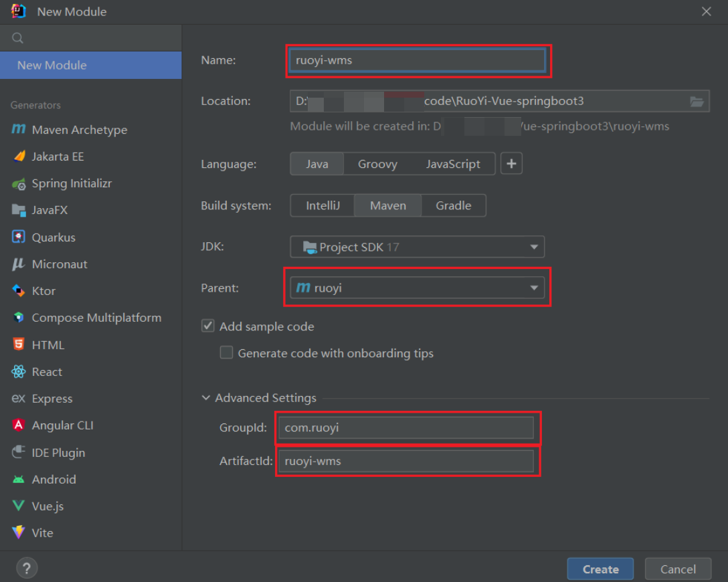The height and width of the screenshot is (582, 728).
Task: Click the HTML5 shield icon
Action: [19, 345]
